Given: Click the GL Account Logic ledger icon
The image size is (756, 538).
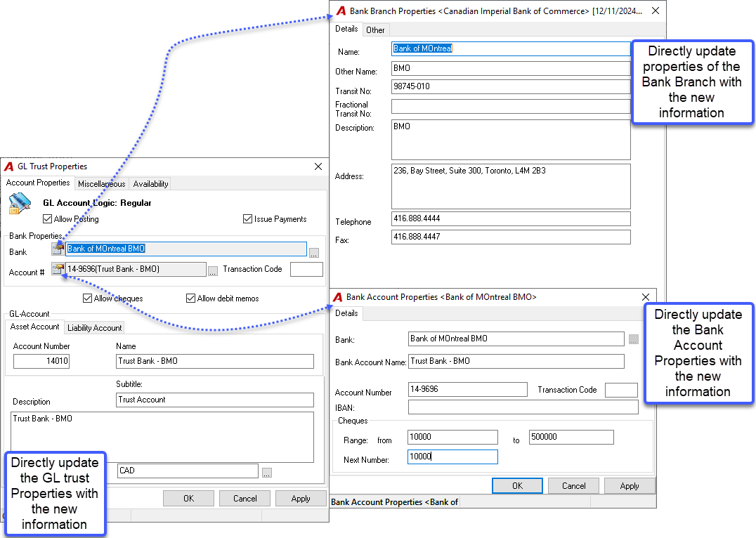Looking at the screenshot, I should tap(20, 204).
